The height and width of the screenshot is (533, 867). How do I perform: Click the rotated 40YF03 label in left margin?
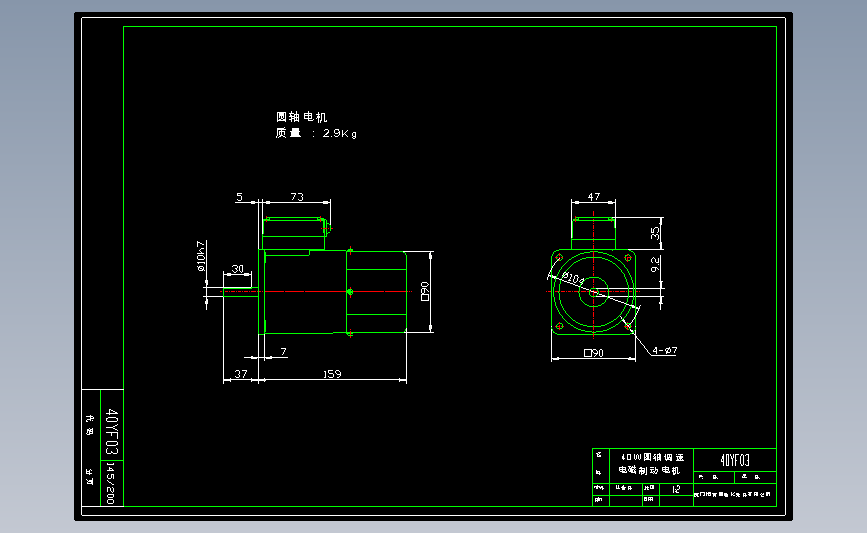click(x=112, y=431)
